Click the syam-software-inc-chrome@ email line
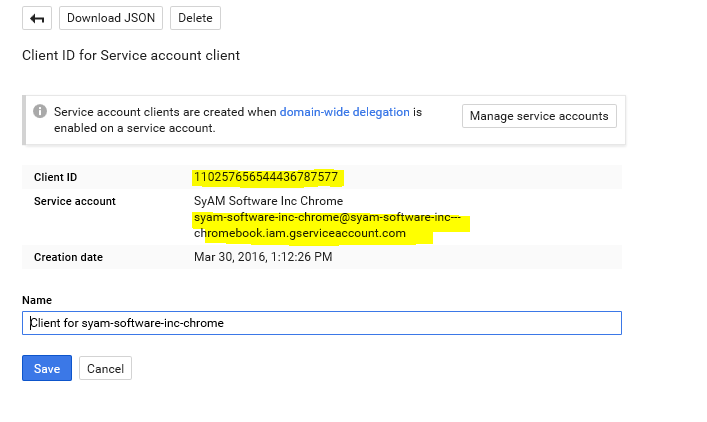The height and width of the screenshot is (422, 707). click(331, 218)
